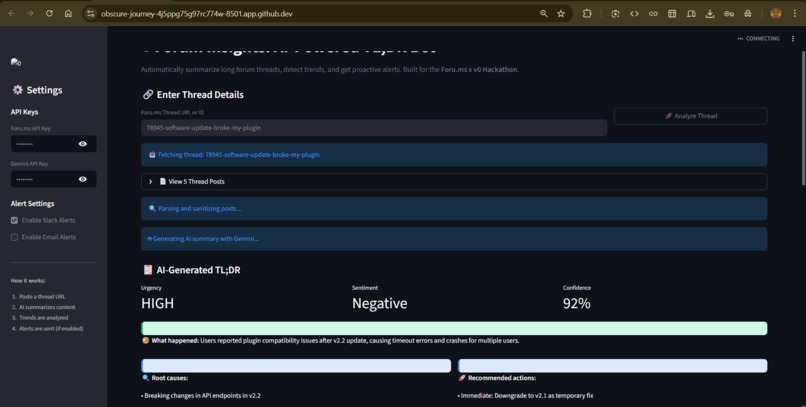Click the Enter Thread Details link icon
Screen dimensions: 806x407
click(x=148, y=95)
